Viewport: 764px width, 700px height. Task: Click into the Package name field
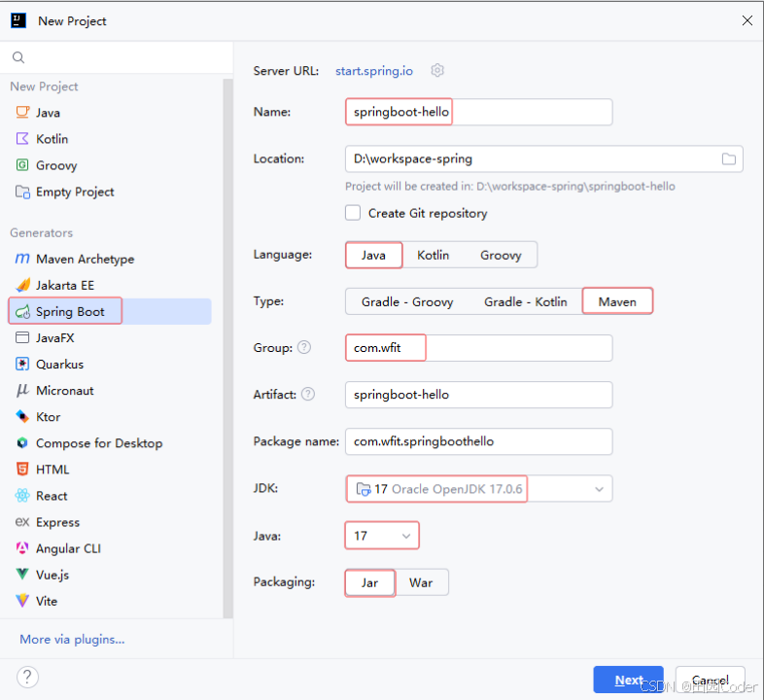(478, 441)
